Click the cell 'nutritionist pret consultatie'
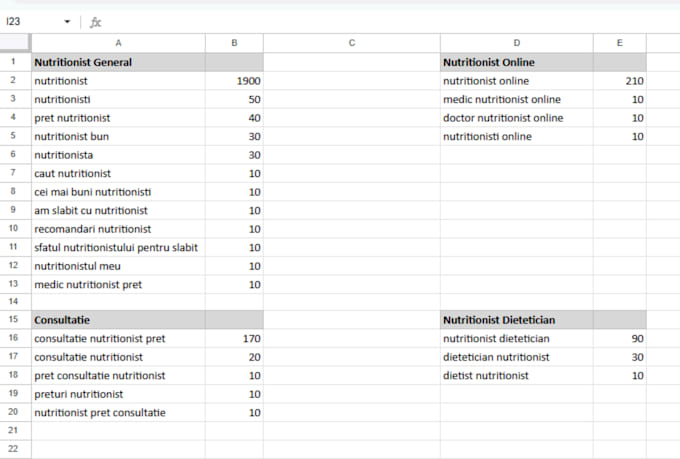680x459 pixels. click(x=118, y=413)
